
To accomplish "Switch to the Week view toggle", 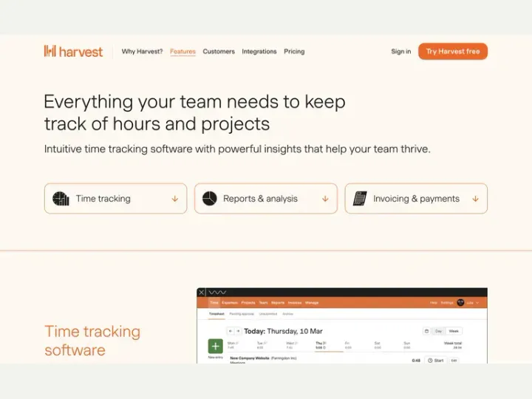I will pyautogui.click(x=454, y=331).
